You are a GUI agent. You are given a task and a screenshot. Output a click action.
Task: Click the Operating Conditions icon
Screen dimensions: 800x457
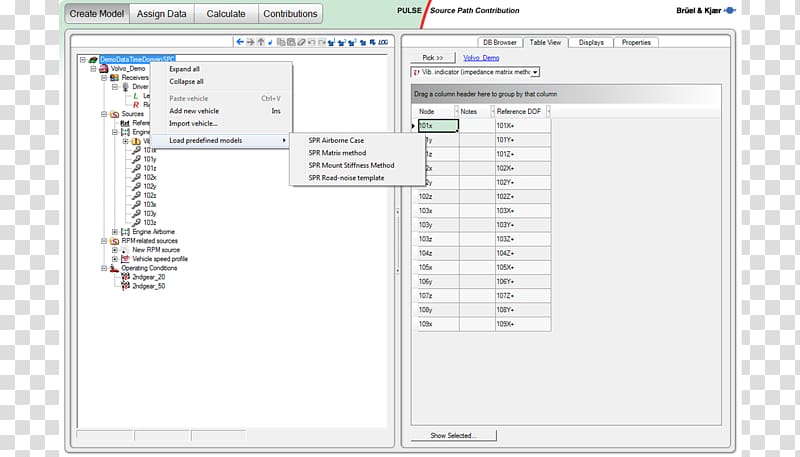point(114,268)
